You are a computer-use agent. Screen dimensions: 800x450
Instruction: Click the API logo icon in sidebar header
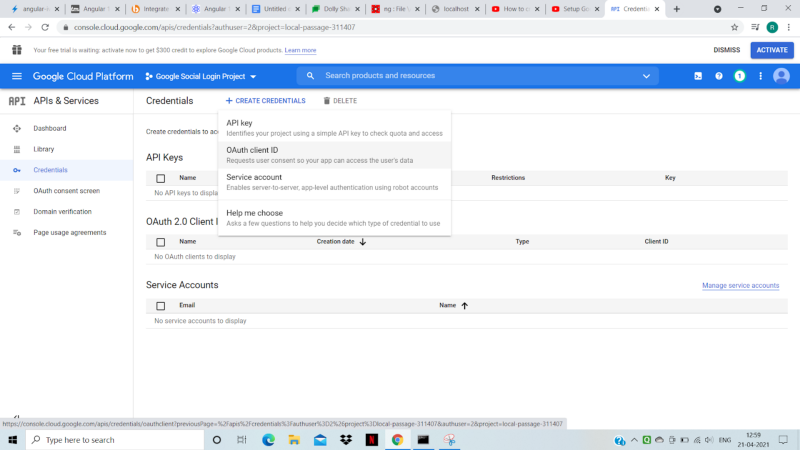click(17, 101)
